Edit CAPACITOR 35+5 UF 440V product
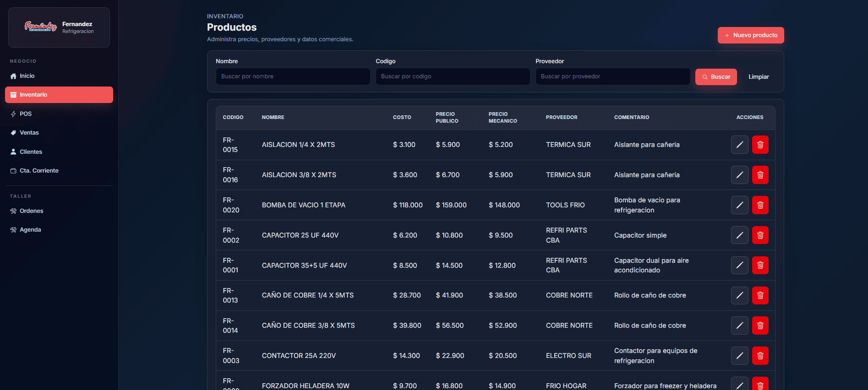 click(x=739, y=265)
